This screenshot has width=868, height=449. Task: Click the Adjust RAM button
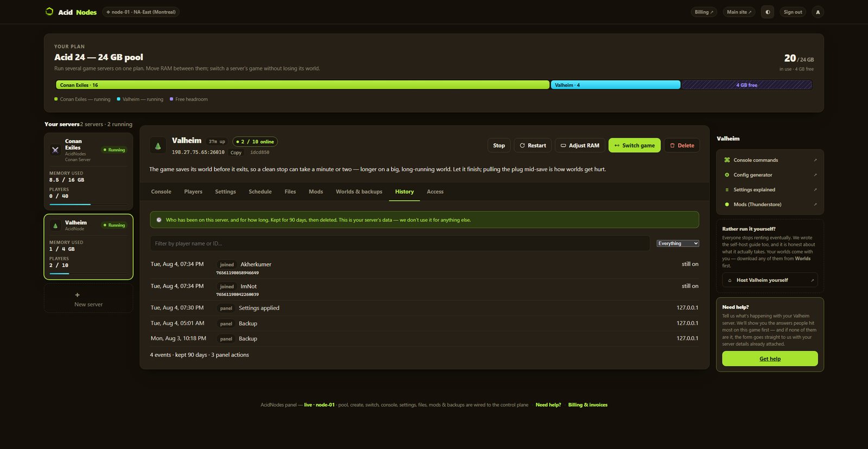[580, 146]
